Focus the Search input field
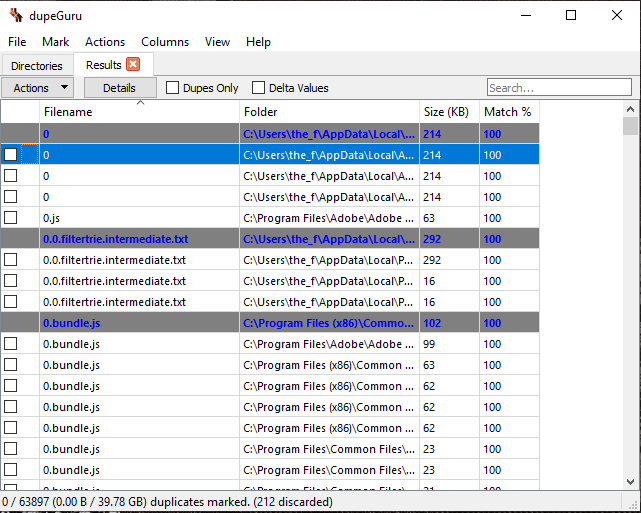The image size is (641, 513). coord(559,87)
